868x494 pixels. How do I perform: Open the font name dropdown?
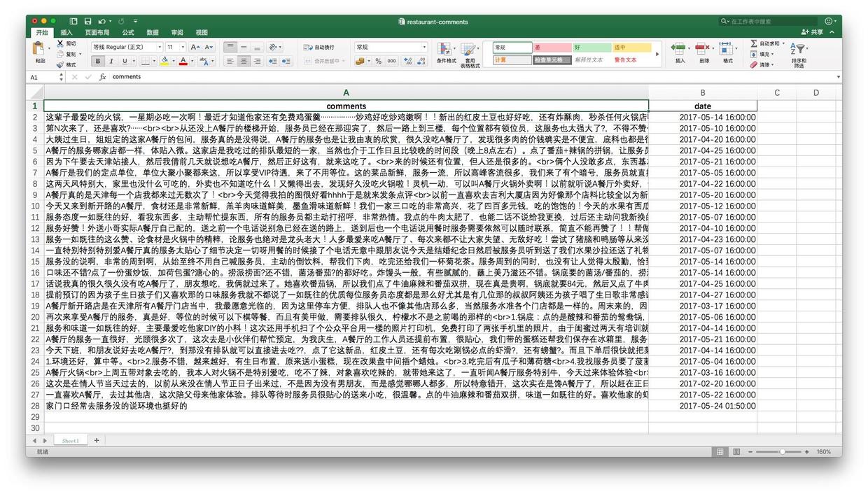coord(159,47)
